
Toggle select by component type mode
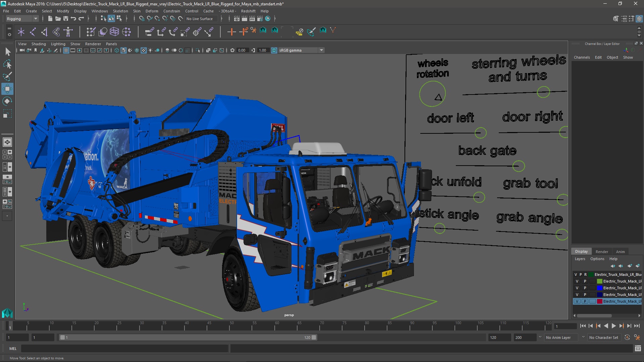(119, 19)
